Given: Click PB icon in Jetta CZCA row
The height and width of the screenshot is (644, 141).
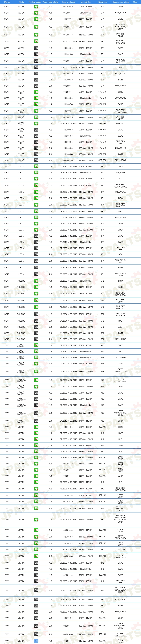Looking at the screenshot, I should tap(36, 476).
